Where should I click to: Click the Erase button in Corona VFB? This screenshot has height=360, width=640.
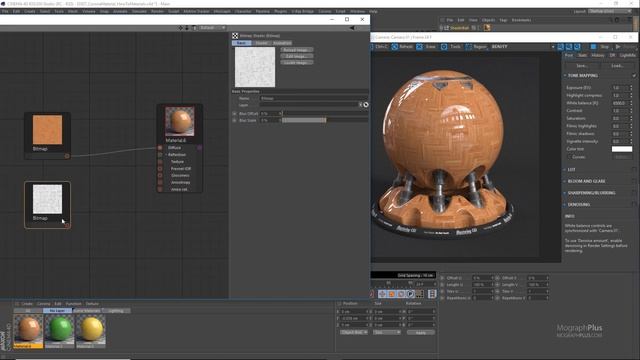(427, 47)
